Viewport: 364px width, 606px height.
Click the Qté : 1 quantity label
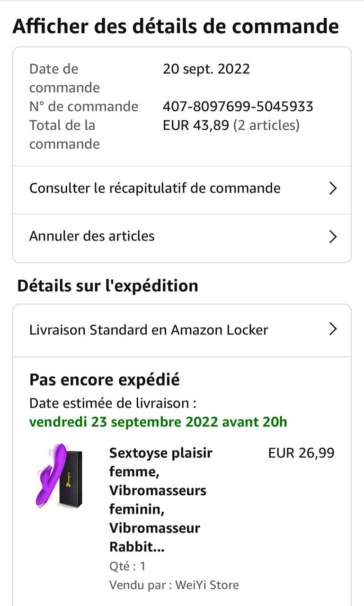click(127, 566)
